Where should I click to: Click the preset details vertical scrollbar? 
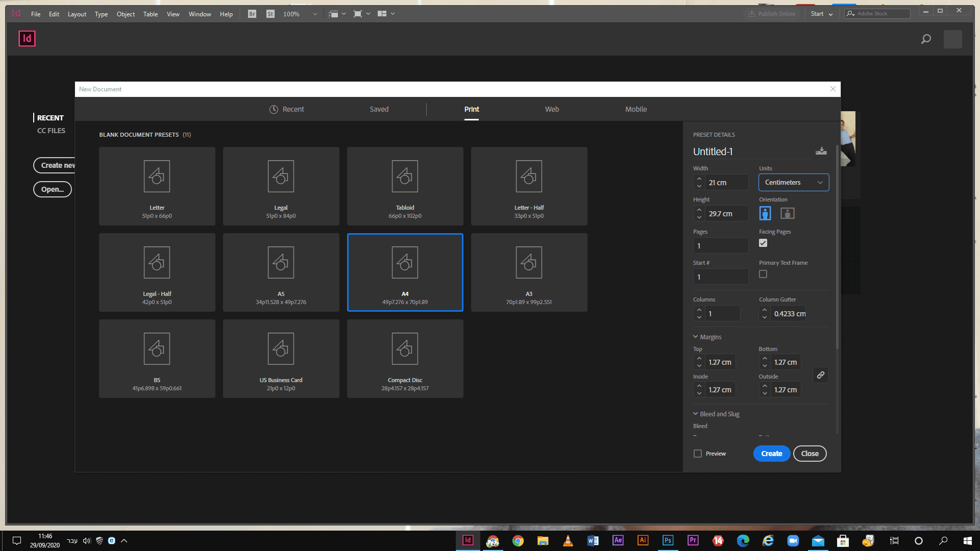tap(837, 245)
